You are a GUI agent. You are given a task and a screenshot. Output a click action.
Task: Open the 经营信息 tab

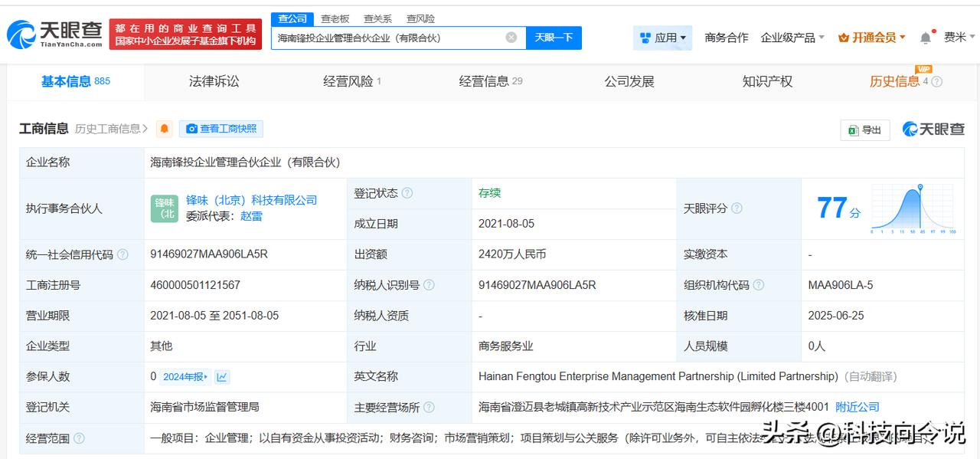[491, 81]
